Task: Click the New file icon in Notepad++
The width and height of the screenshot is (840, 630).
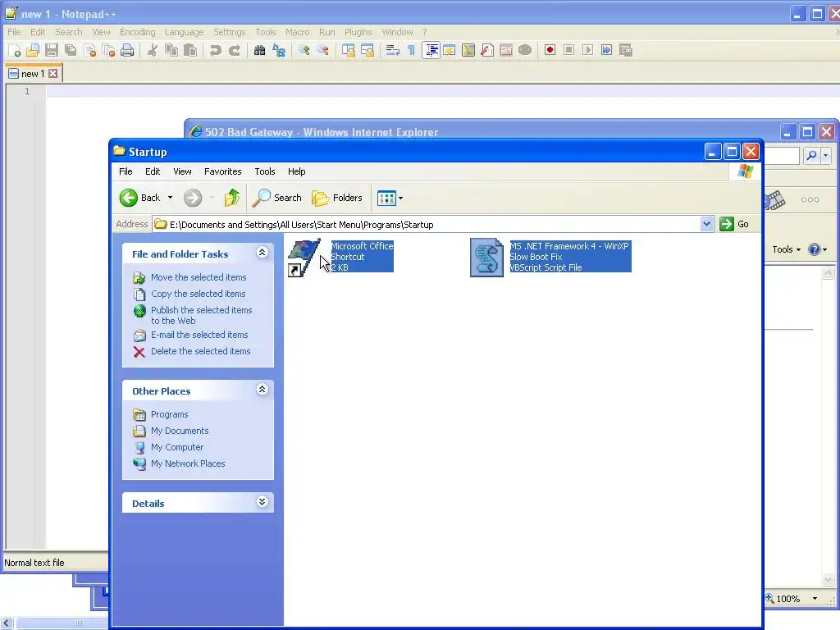Action: pos(15,50)
